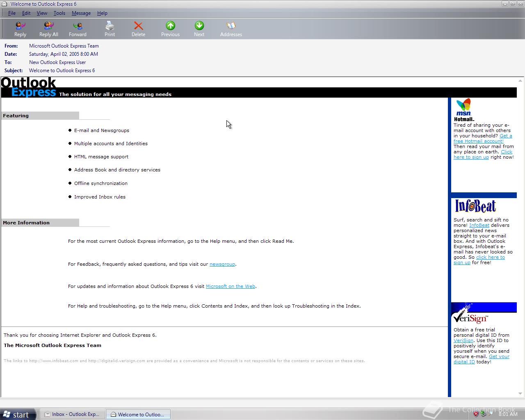Delete the message via the red X

tap(138, 29)
